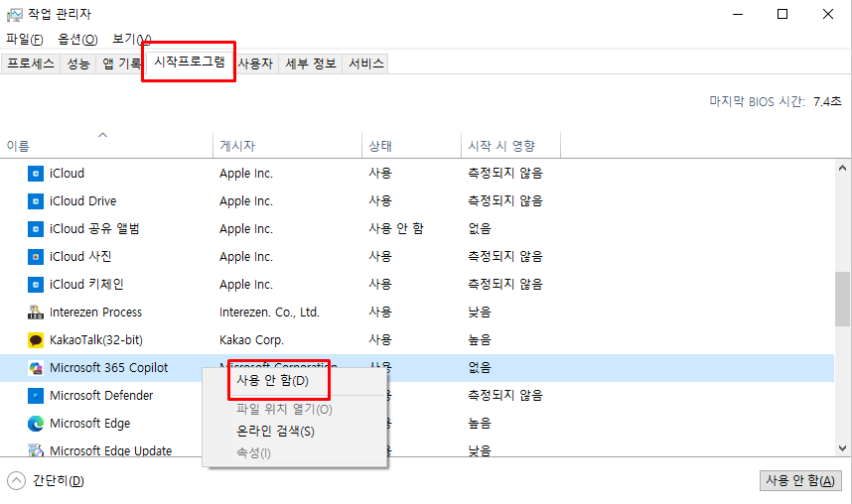The height and width of the screenshot is (504, 852).
Task: Click 사용 안 함 status of iCloud 공유 앨범
Action: [x=396, y=228]
